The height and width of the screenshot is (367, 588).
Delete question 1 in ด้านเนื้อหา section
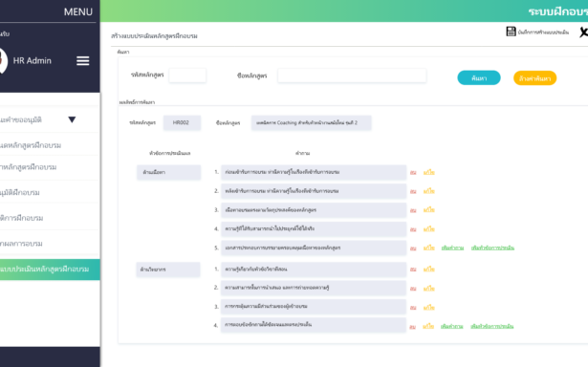click(x=413, y=172)
